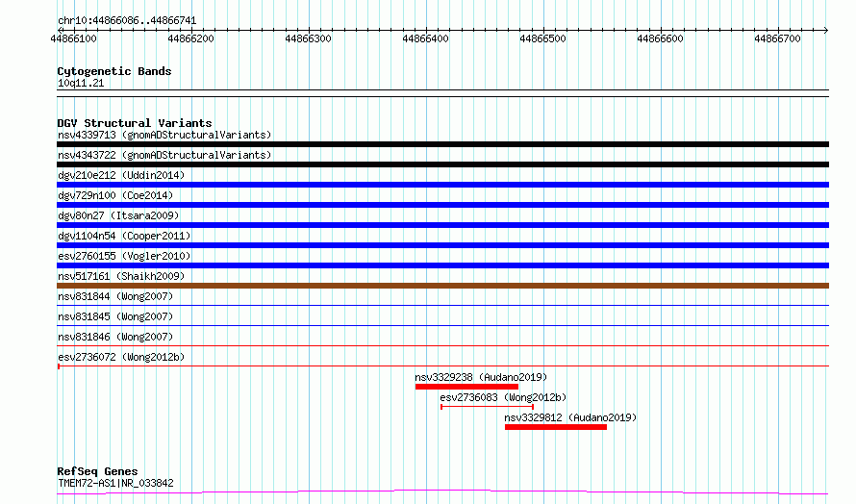Image resolution: width=856 pixels, height=504 pixels.
Task: Click the dgv1104n54 (Cooper2011) variant label
Action: tap(124, 236)
